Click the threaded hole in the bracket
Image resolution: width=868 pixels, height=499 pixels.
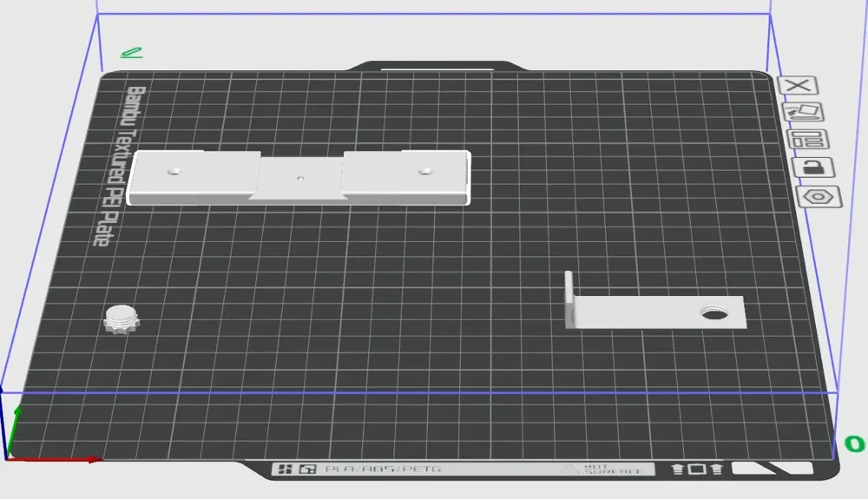coord(716,312)
